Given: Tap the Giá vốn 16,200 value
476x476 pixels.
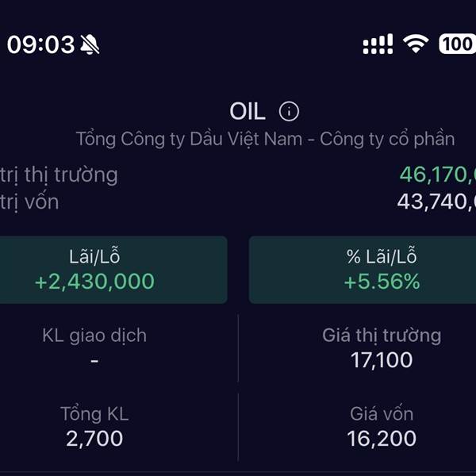Looking at the screenshot, I should [x=382, y=438].
